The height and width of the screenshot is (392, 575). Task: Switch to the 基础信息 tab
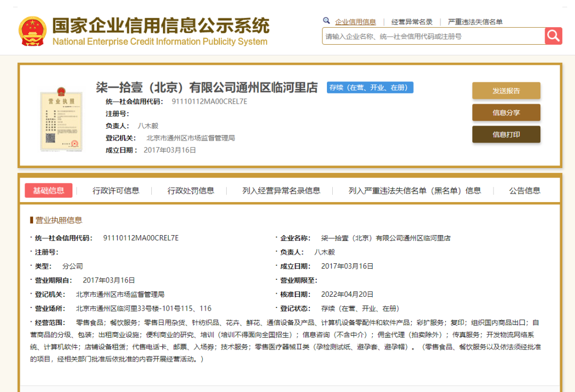pyautogui.click(x=48, y=190)
